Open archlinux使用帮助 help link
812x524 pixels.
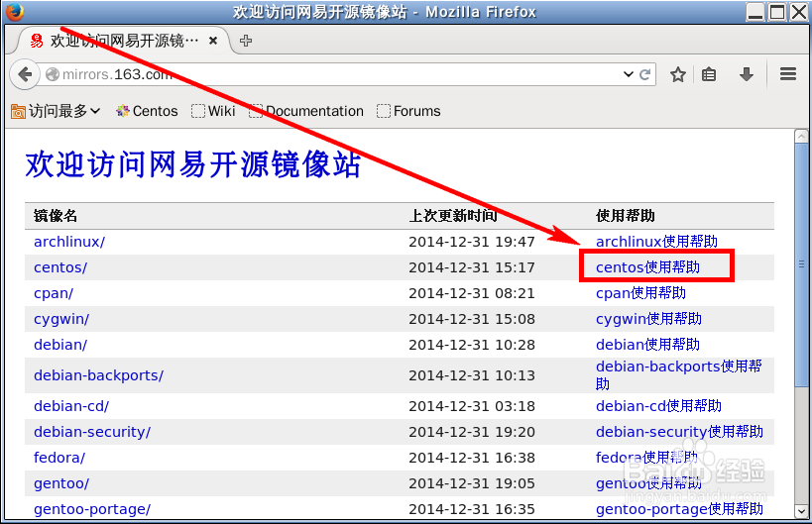click(x=656, y=242)
